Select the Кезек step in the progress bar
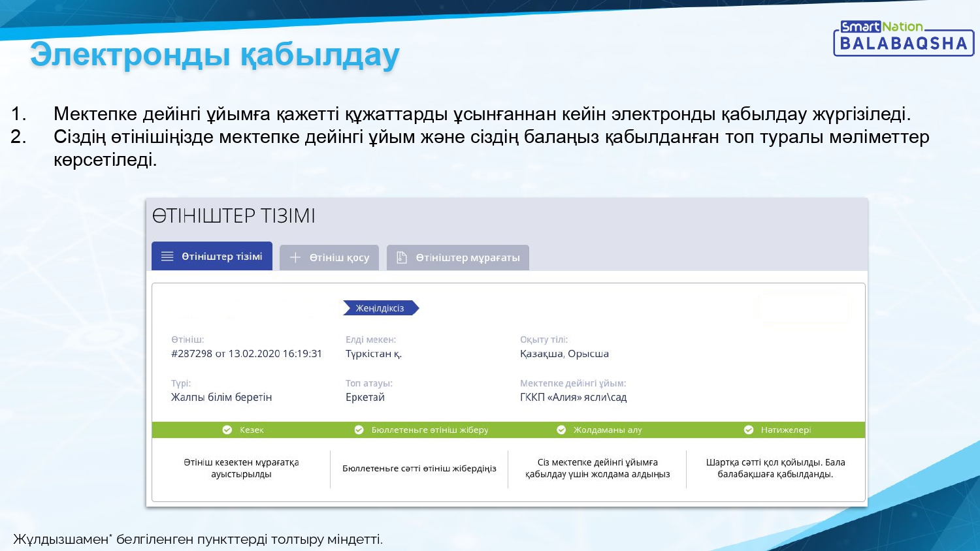 pos(252,430)
